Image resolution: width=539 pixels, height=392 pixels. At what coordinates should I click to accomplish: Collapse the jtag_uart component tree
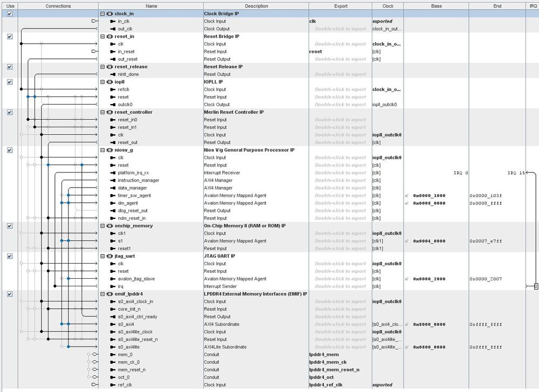click(x=103, y=256)
